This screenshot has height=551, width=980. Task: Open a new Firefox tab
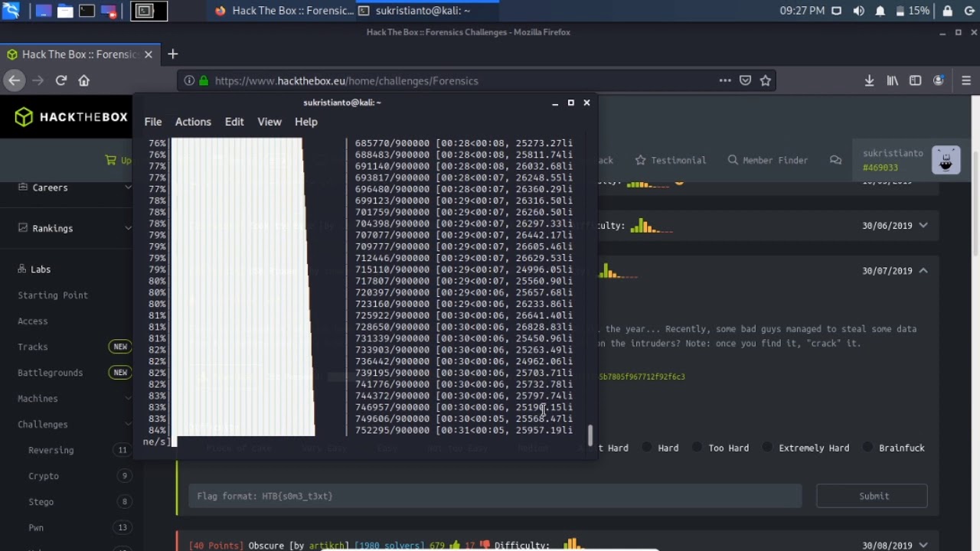point(172,54)
